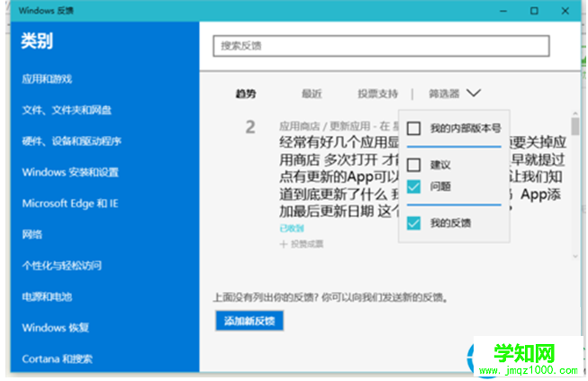
Task: Open the 应用和游戏 category
Action: coord(47,78)
